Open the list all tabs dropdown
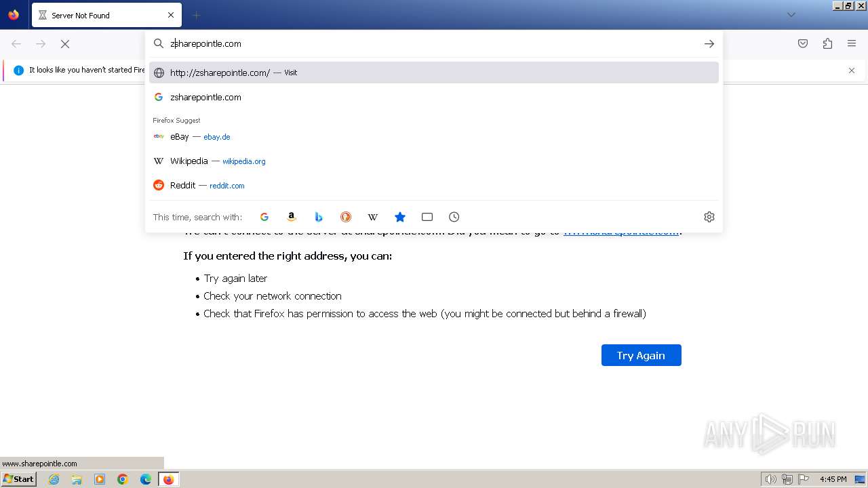The height and width of the screenshot is (488, 868). (x=791, y=15)
